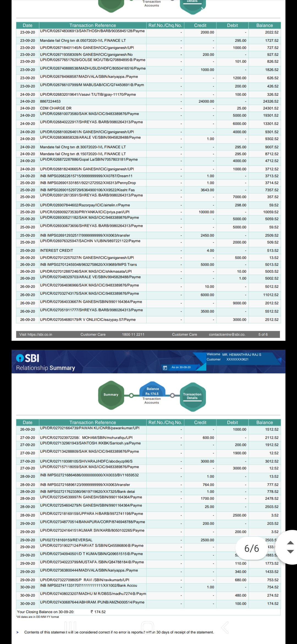Tap the SBI logo in the header
The image size is (297, 644).
[x=28, y=358]
